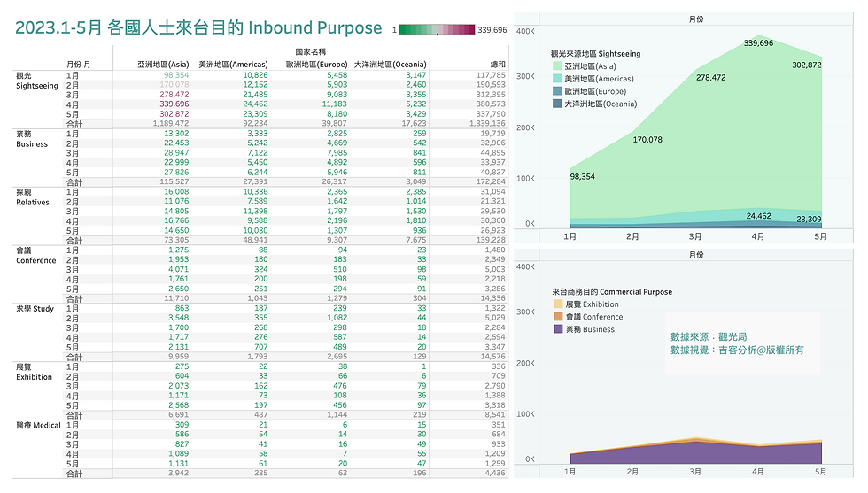The height and width of the screenshot is (493, 868).
Task: Click the 業務 Business row group label
Action: point(32,139)
